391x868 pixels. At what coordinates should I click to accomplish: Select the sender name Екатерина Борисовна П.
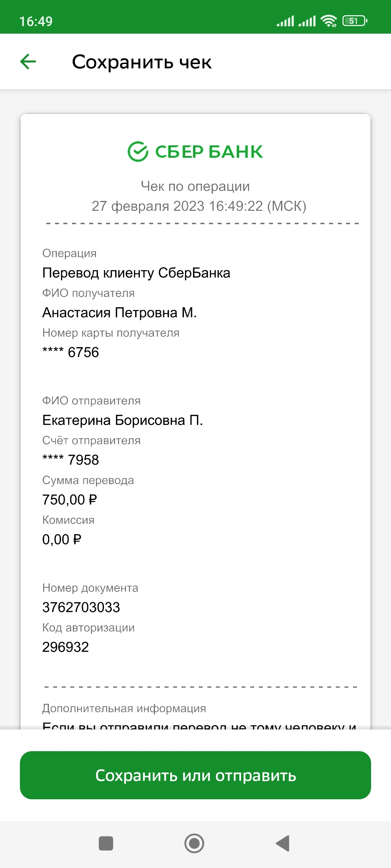pos(122,420)
